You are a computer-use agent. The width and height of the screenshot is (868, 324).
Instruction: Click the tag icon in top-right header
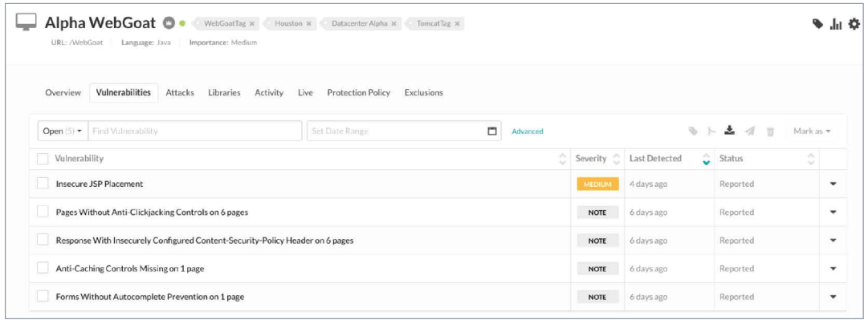pos(817,24)
